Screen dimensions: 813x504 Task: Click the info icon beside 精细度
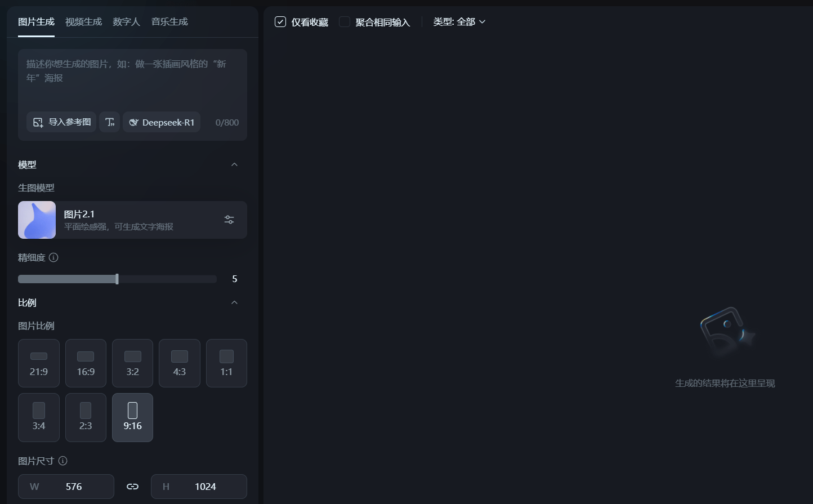tap(53, 257)
